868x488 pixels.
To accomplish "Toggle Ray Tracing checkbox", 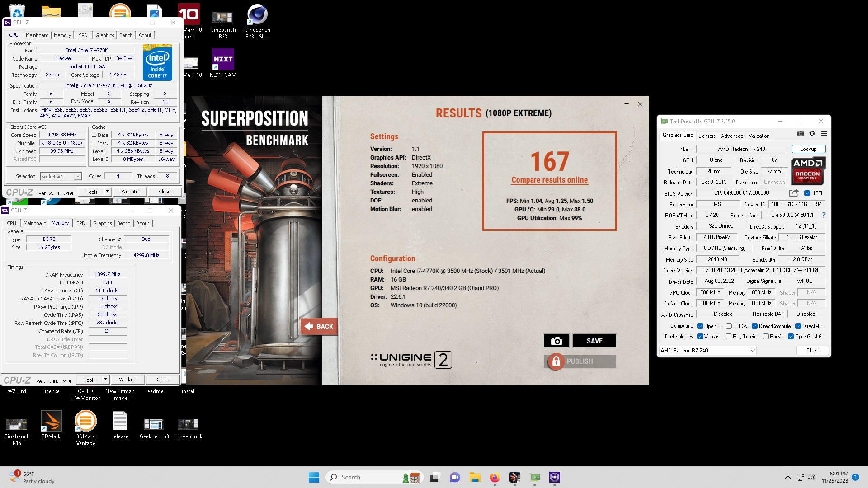I will 728,337.
